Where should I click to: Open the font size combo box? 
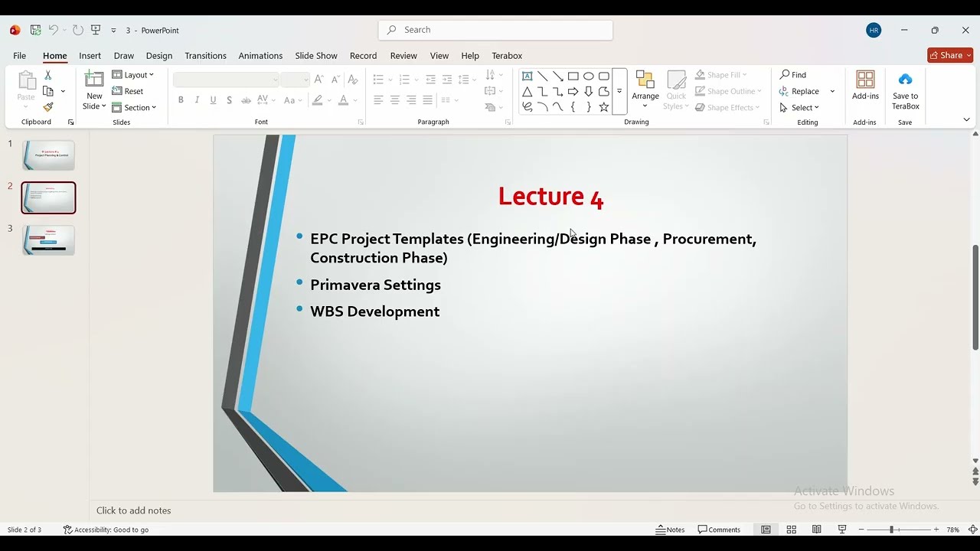click(x=295, y=80)
